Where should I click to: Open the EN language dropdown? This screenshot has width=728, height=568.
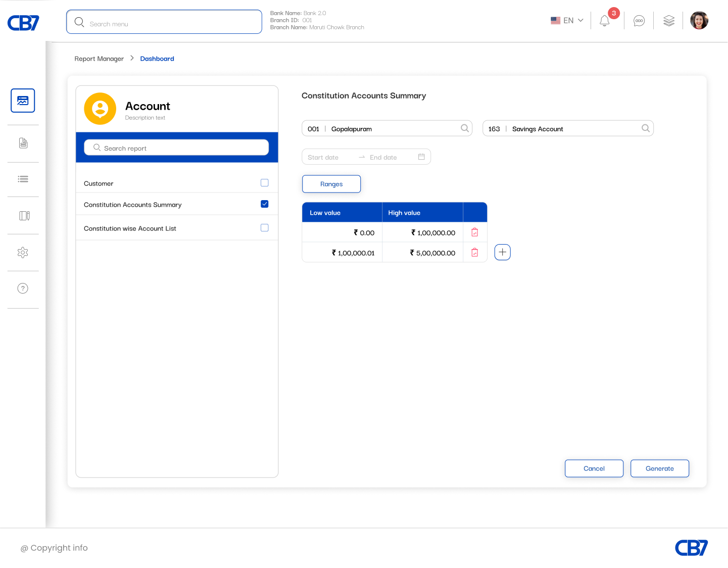[x=567, y=21]
